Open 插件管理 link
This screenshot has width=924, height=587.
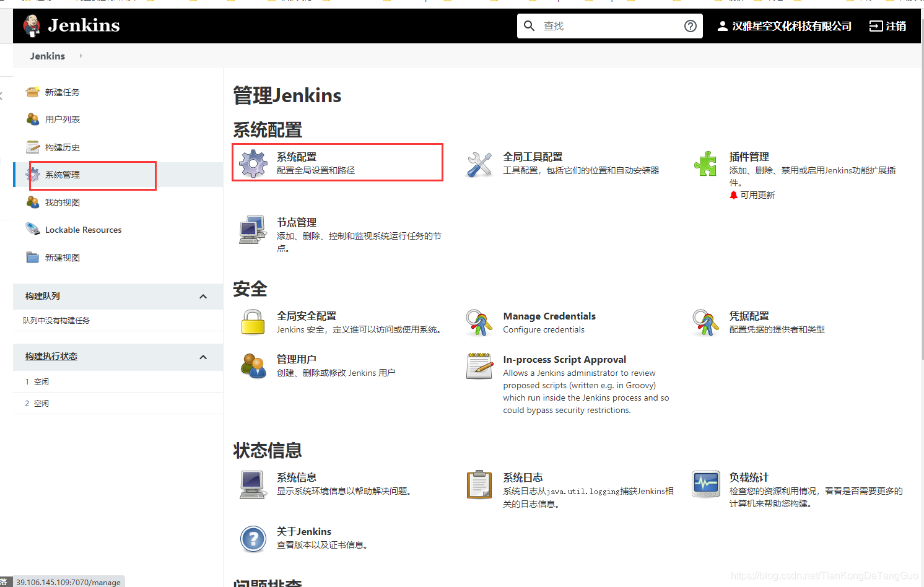[x=749, y=157]
